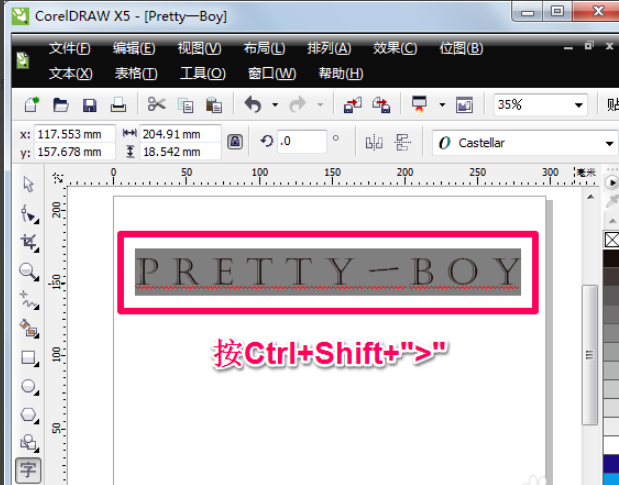Click the New document icon
This screenshot has width=619, height=485.
click(32, 105)
